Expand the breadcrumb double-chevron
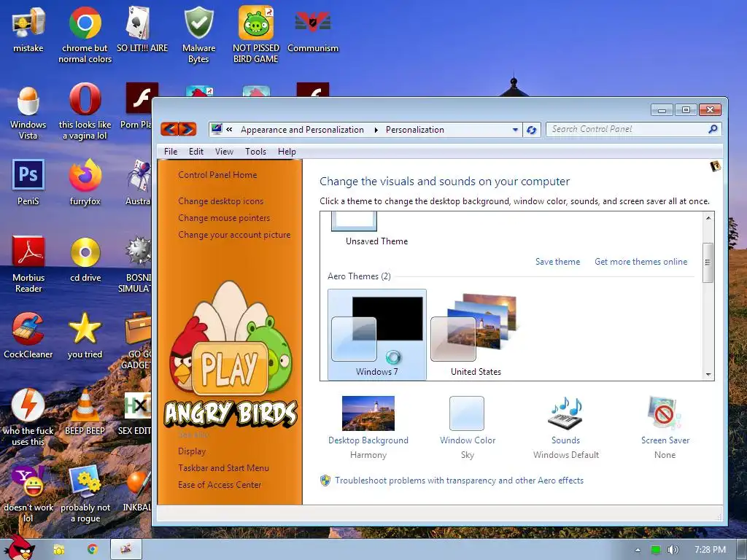This screenshot has width=747, height=560. [229, 130]
